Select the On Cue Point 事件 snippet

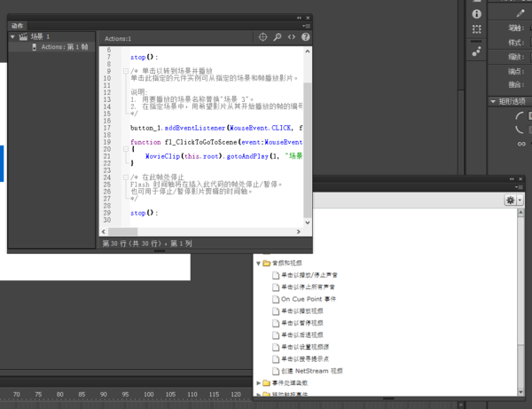(309, 299)
